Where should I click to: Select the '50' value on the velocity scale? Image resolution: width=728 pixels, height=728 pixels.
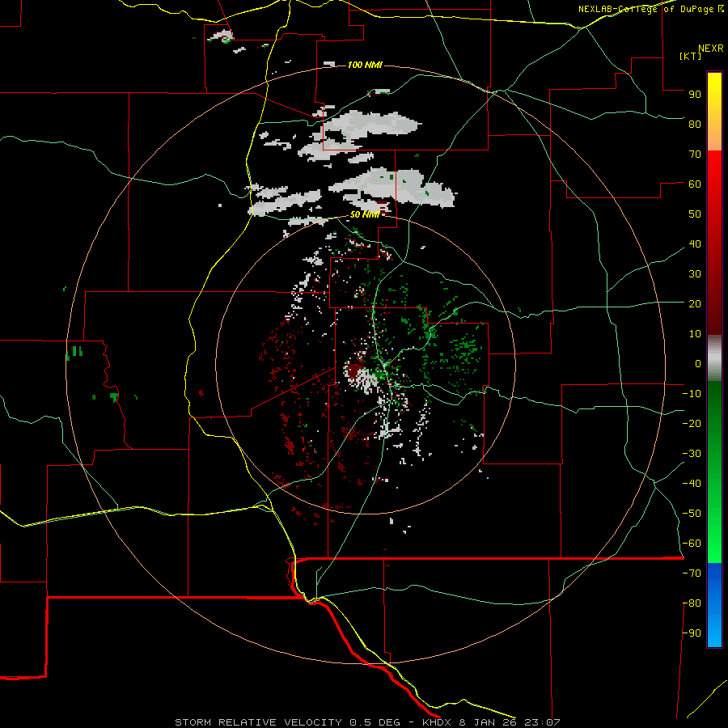(x=695, y=214)
